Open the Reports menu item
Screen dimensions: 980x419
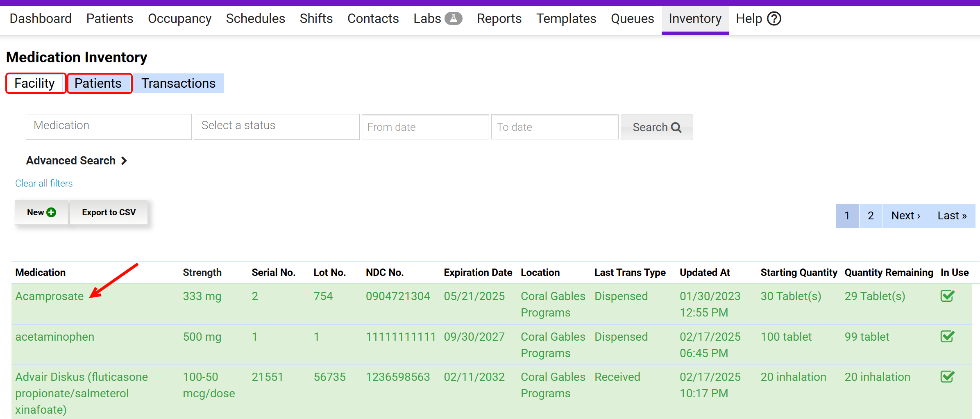coord(499,18)
